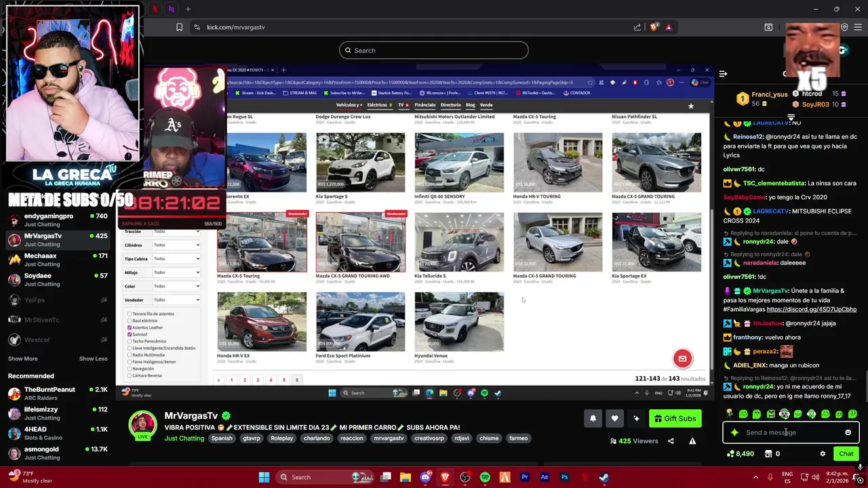The height and width of the screenshot is (488, 868).
Task: Check the Faros Halógenos/Xenon option
Action: tap(130, 361)
